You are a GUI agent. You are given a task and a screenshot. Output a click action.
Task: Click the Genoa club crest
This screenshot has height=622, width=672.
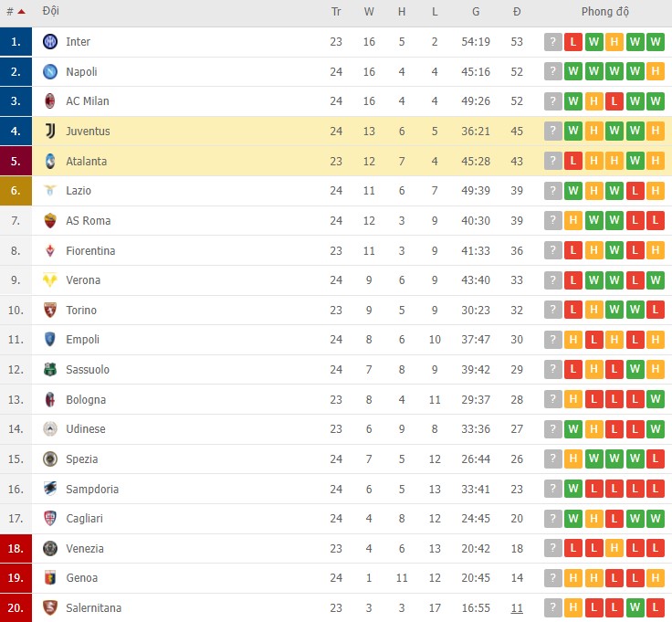pos(50,578)
